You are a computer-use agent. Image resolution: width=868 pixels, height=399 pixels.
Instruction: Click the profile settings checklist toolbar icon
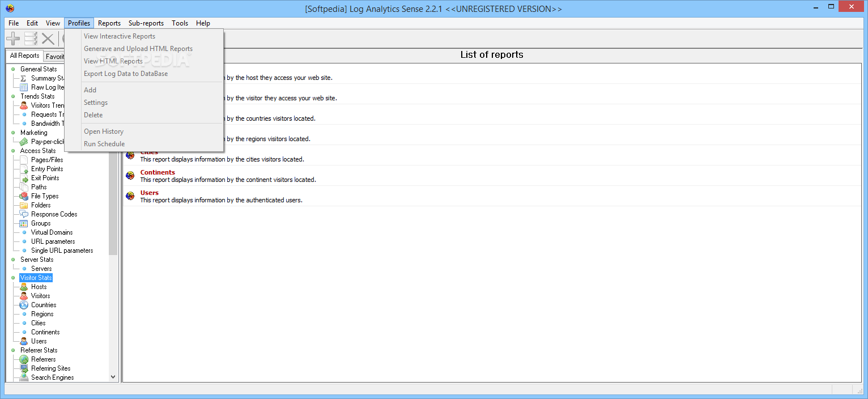pos(31,39)
